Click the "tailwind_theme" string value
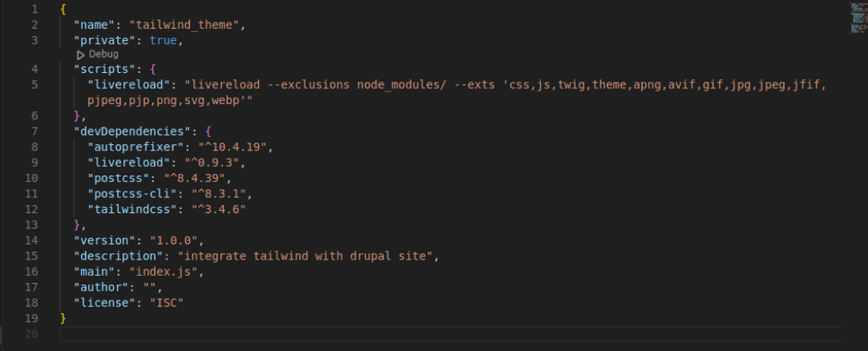The image size is (868, 351). 186,25
